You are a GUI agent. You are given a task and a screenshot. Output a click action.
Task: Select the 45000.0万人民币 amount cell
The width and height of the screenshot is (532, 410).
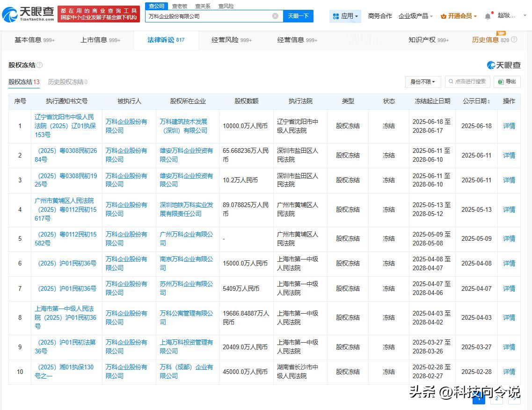245,372
